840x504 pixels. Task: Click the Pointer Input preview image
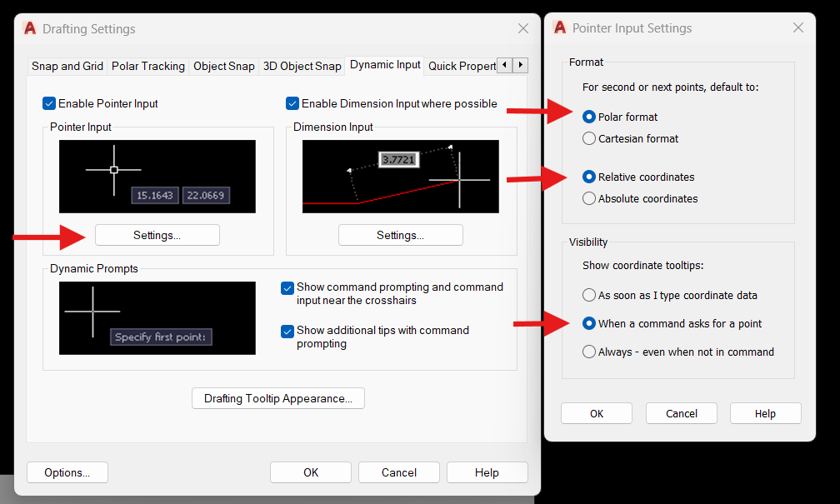(x=157, y=177)
